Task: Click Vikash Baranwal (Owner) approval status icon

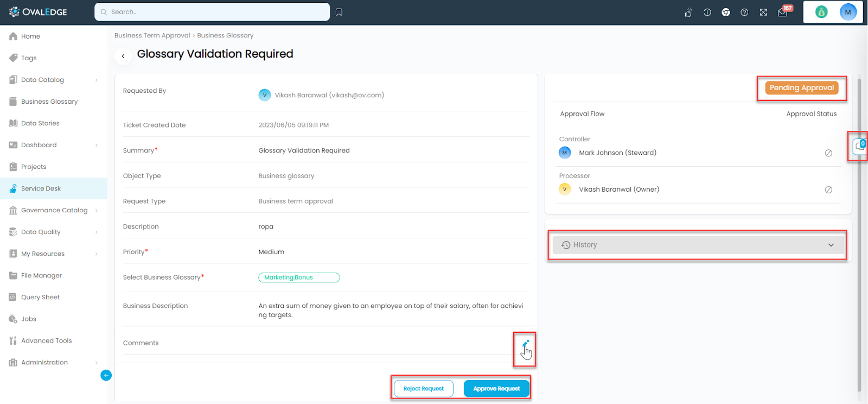Action: pyautogui.click(x=828, y=190)
